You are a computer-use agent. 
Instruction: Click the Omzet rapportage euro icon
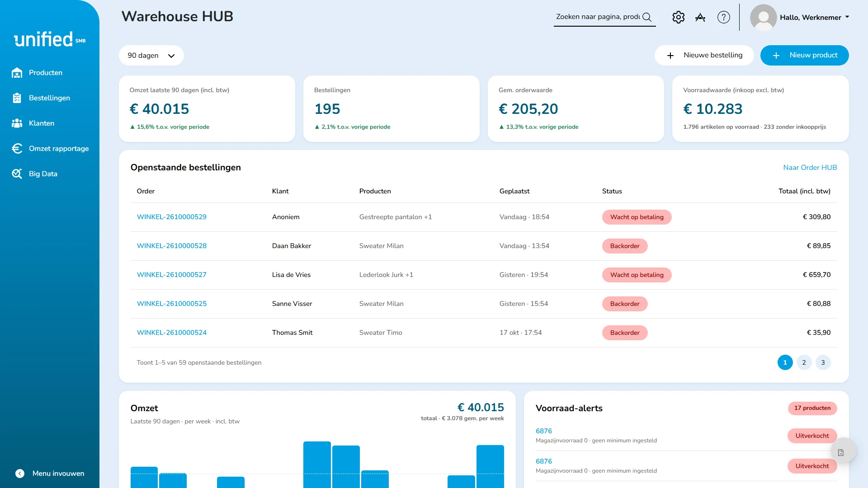coord(17,149)
